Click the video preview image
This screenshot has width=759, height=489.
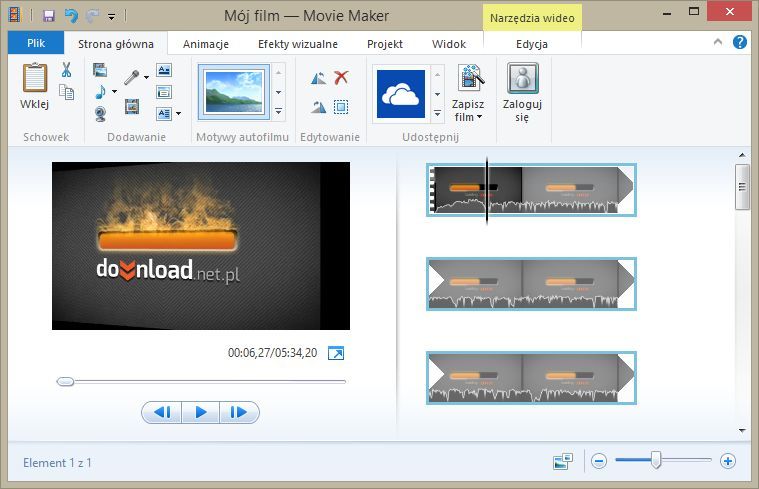pos(201,246)
